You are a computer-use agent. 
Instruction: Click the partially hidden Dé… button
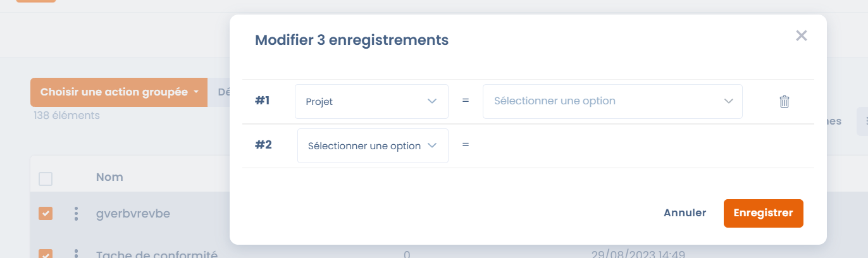(x=221, y=92)
